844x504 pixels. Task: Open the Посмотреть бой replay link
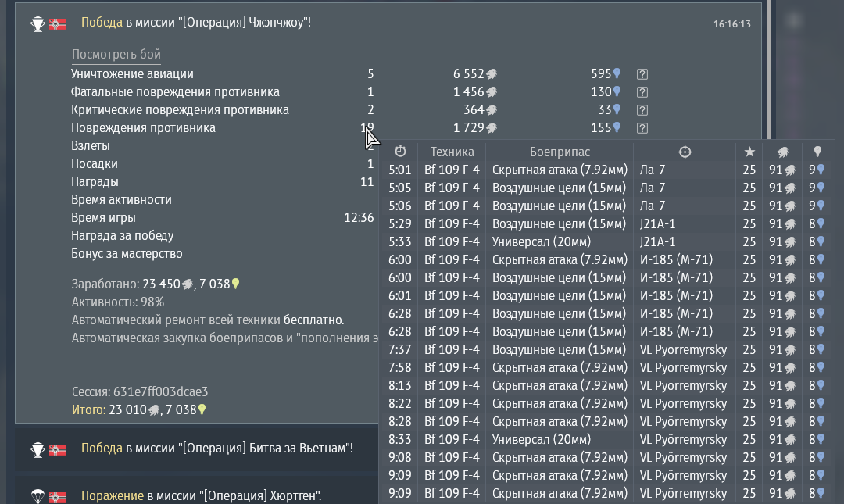coord(116,55)
